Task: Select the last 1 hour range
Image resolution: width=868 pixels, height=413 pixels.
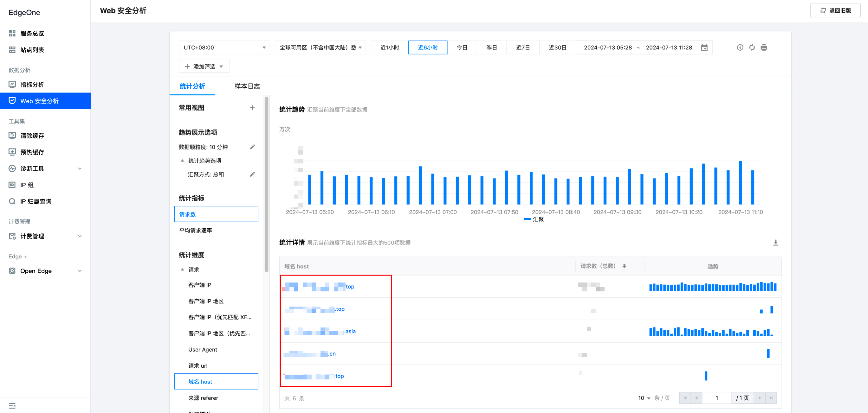Action: point(389,48)
